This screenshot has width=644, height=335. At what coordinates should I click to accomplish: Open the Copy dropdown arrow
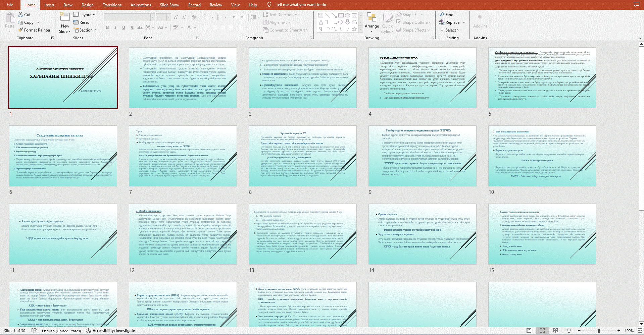pos(38,22)
